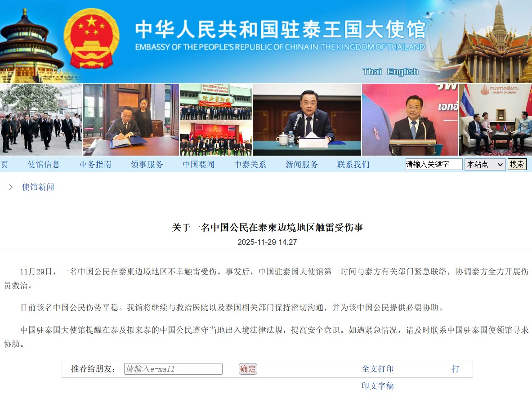This screenshot has height=399, width=532.
Task: Open the 业务指南 menu
Action: 95,165
